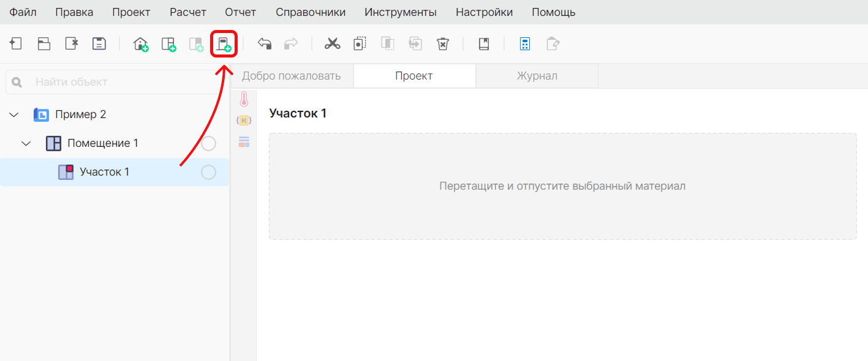Click material drop zone area

pos(562,186)
